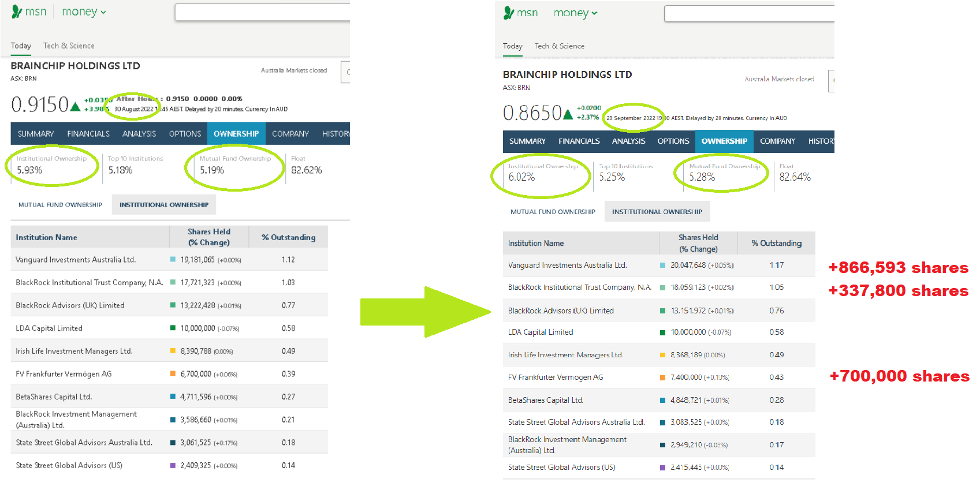Click the msn butterfly logo in left screenshot
This screenshot has height=486, width=980.
point(17,12)
